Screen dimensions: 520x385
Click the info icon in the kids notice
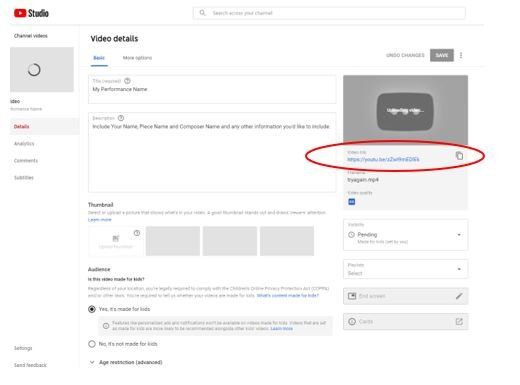coord(106,326)
